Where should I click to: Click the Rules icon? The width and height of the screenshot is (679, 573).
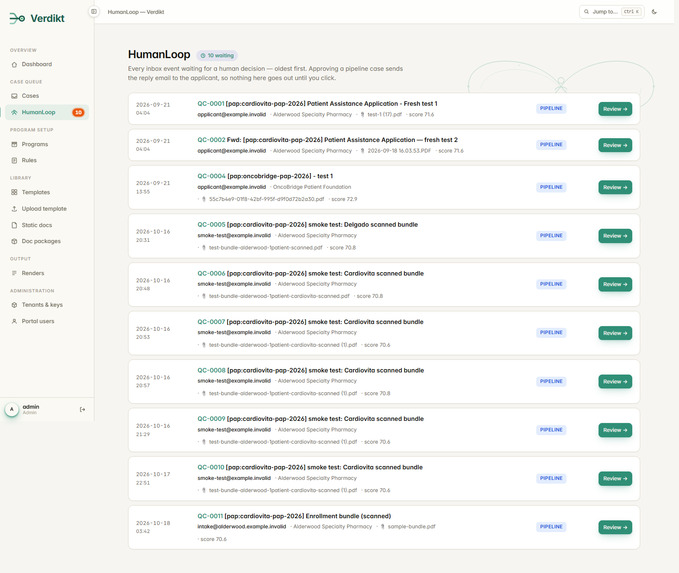14,160
